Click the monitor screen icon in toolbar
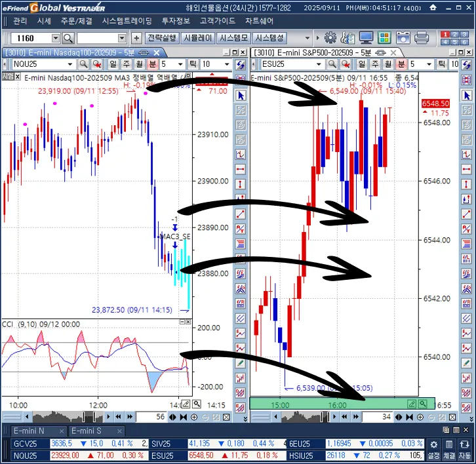476x464 pixels. [x=366, y=38]
